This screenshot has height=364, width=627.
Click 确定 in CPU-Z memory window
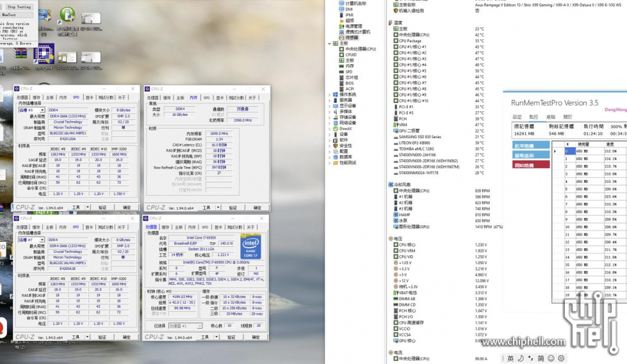pyautogui.click(x=257, y=207)
